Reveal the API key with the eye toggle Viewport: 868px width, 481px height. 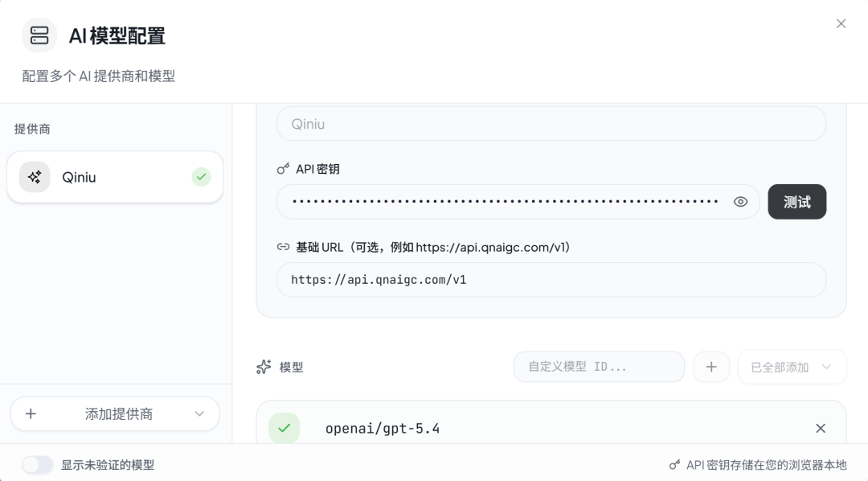[739, 201]
